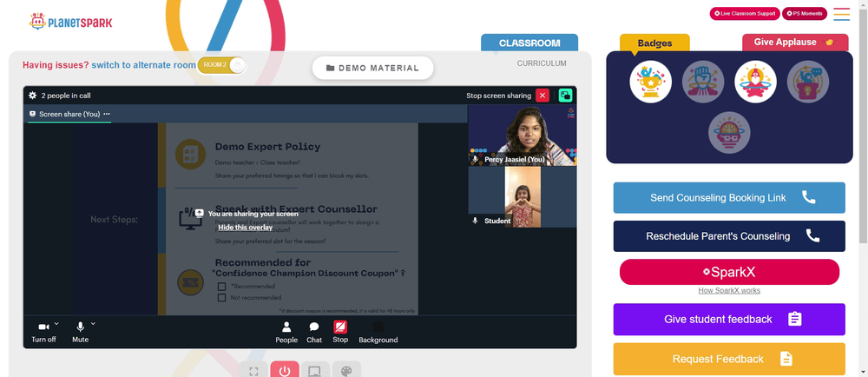Click the SparkX button

(729, 272)
